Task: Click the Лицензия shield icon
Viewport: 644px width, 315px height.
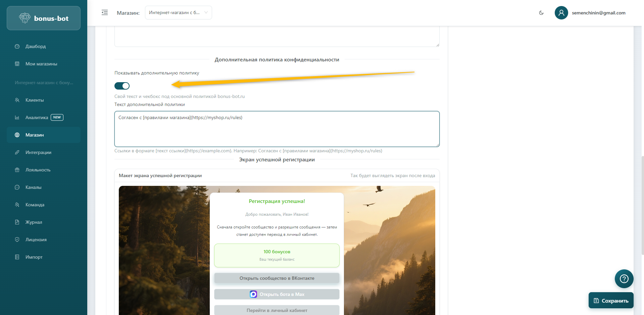Action: 17,240
